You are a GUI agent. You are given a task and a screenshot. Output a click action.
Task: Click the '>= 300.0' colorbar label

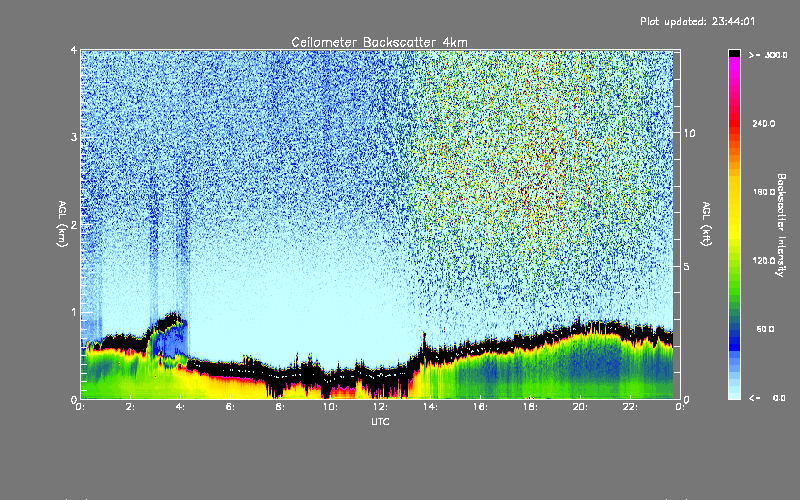tap(768, 55)
